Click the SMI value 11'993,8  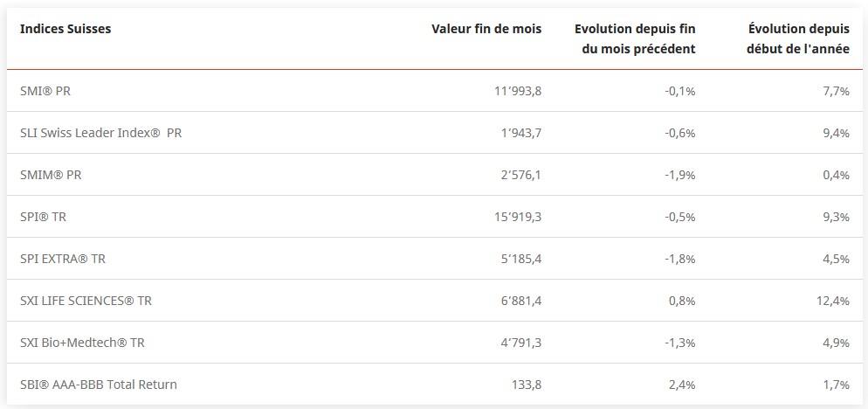coord(518,91)
